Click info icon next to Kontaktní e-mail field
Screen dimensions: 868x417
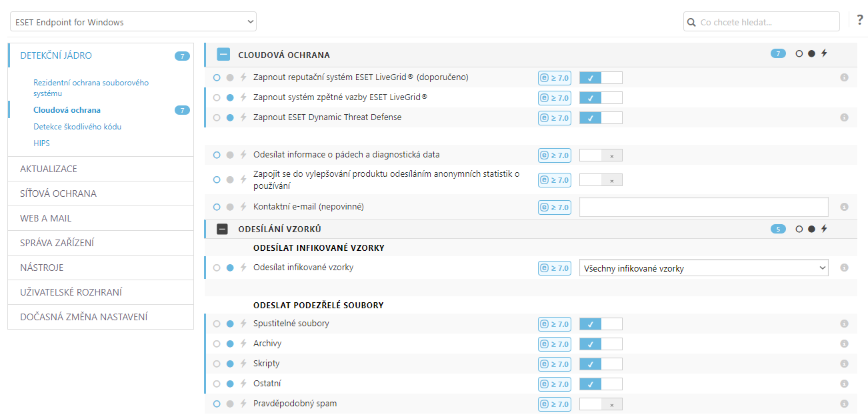pos(844,207)
